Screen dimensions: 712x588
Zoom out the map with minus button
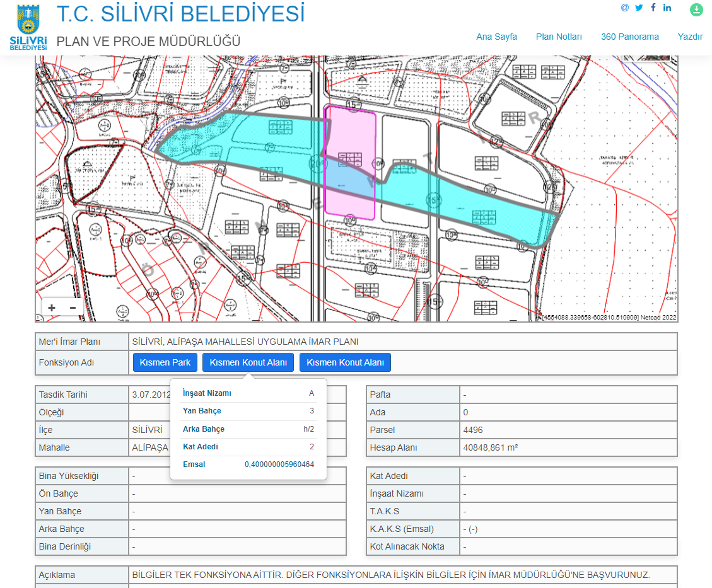click(73, 308)
